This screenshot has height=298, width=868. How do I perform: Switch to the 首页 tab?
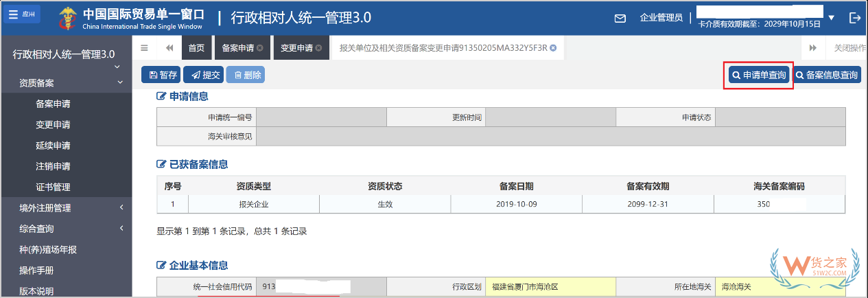(x=196, y=48)
